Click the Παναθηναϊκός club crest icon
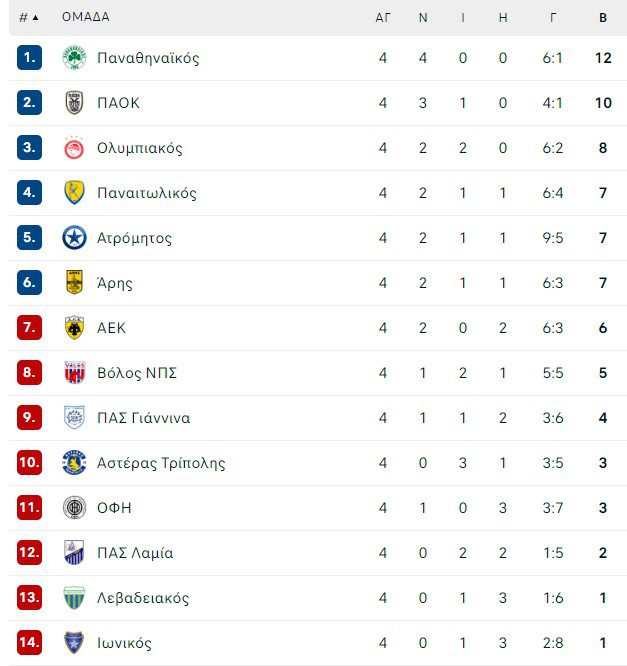This screenshot has width=627, height=666. [x=75, y=58]
